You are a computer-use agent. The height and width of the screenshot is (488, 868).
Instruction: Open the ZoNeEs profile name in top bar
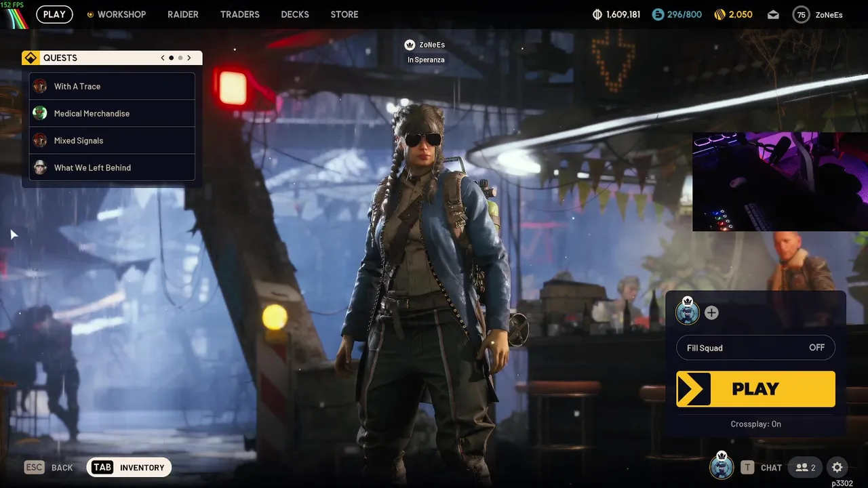click(x=829, y=14)
